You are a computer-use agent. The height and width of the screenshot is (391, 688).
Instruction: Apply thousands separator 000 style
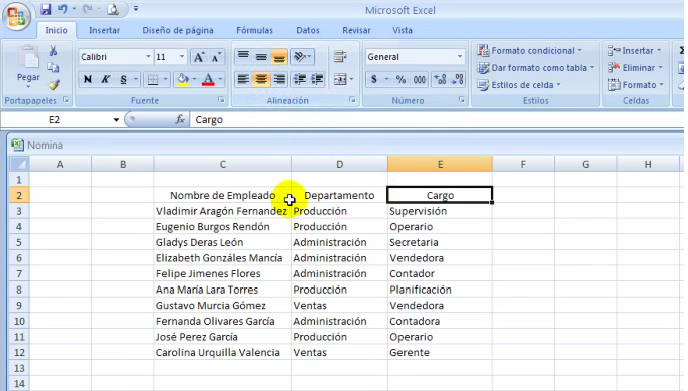[x=419, y=79]
